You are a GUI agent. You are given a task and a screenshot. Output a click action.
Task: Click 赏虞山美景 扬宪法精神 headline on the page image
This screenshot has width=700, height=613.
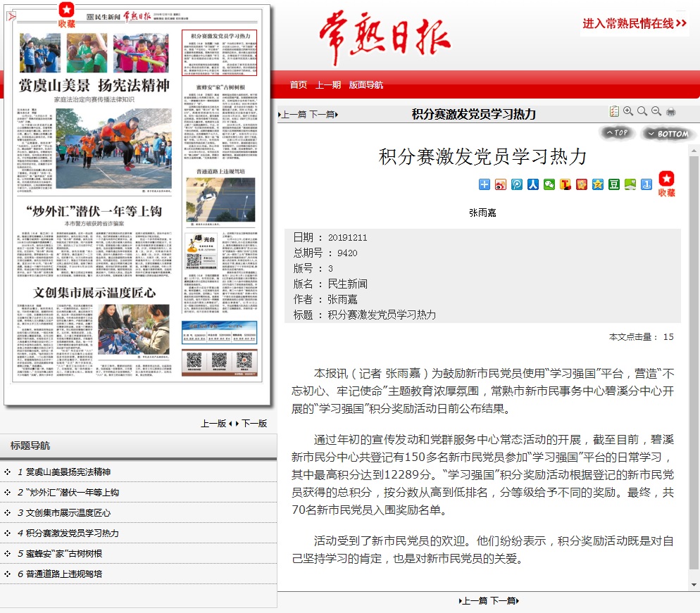tap(94, 85)
